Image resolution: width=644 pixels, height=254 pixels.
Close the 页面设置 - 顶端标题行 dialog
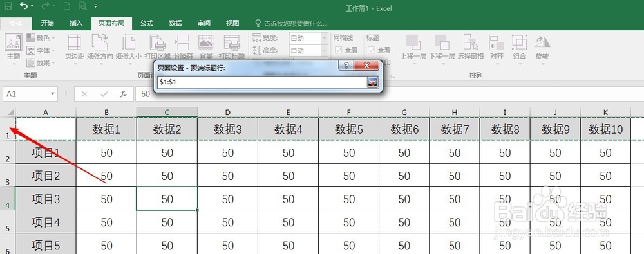[x=366, y=66]
